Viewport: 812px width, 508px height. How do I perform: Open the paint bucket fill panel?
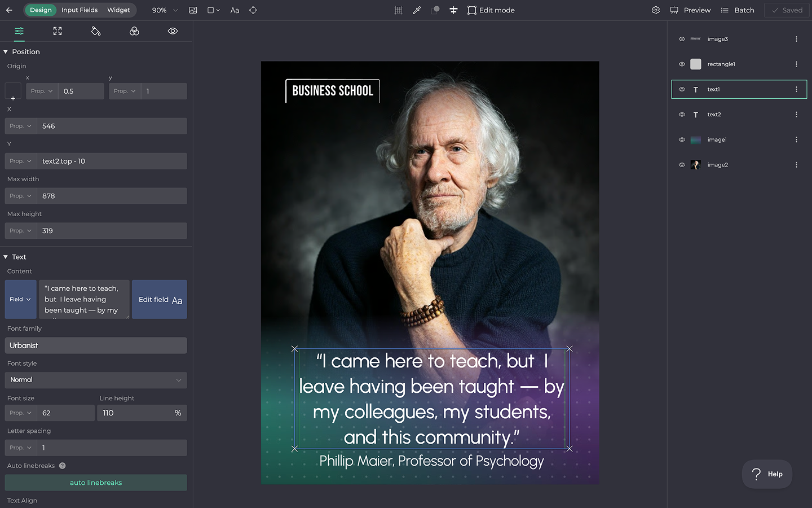coord(96,31)
